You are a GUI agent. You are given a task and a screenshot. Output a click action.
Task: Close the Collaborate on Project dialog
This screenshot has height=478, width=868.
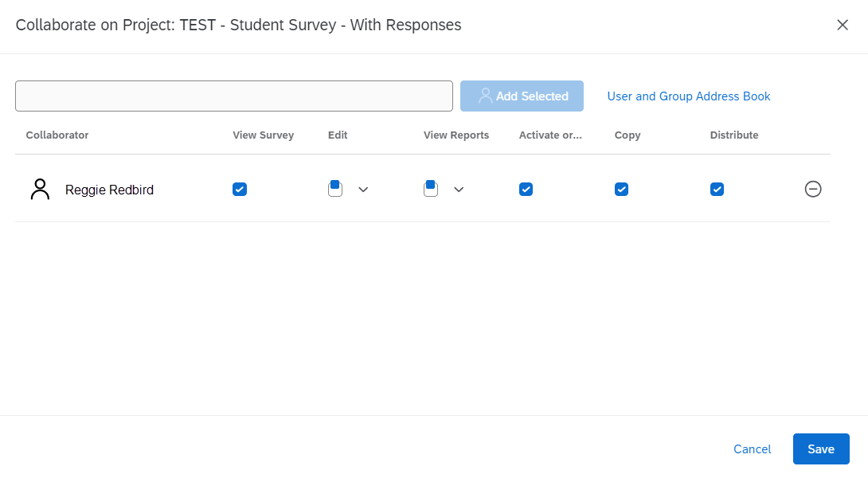[x=843, y=25]
